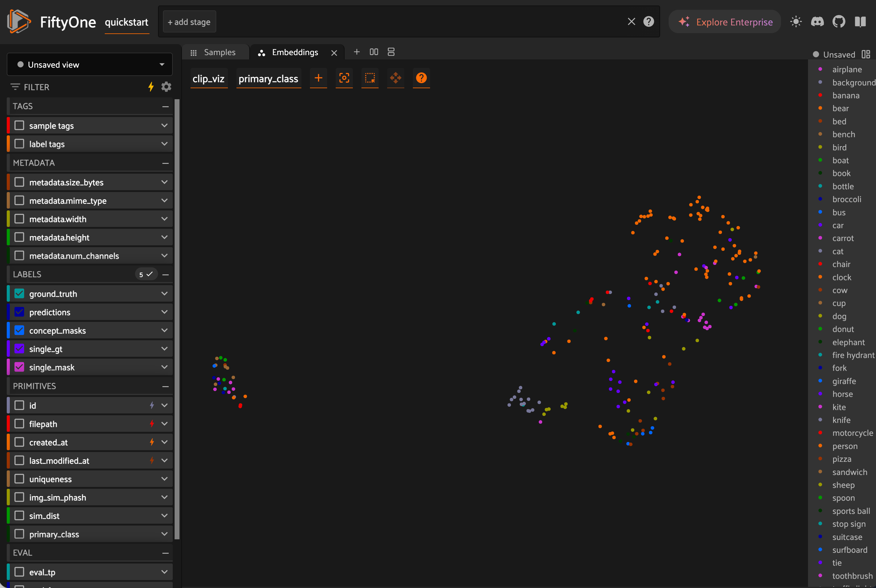The image size is (876, 588).
Task: Click the Unsaved workspace label
Action: [x=839, y=55]
